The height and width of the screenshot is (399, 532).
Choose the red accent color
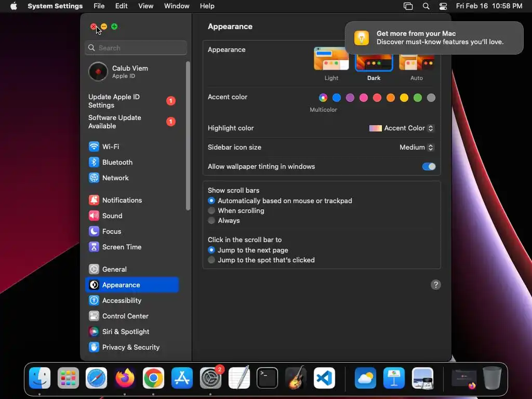tap(377, 98)
